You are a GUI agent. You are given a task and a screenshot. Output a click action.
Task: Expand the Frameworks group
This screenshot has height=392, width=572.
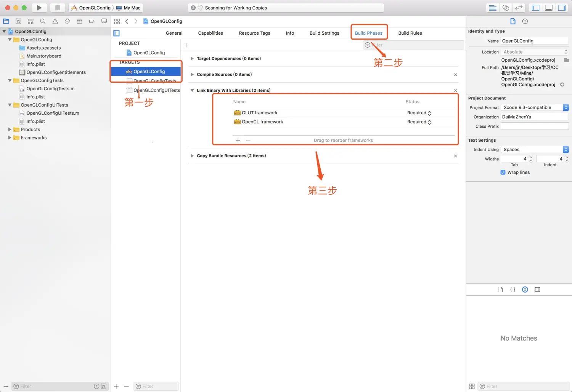click(x=10, y=138)
